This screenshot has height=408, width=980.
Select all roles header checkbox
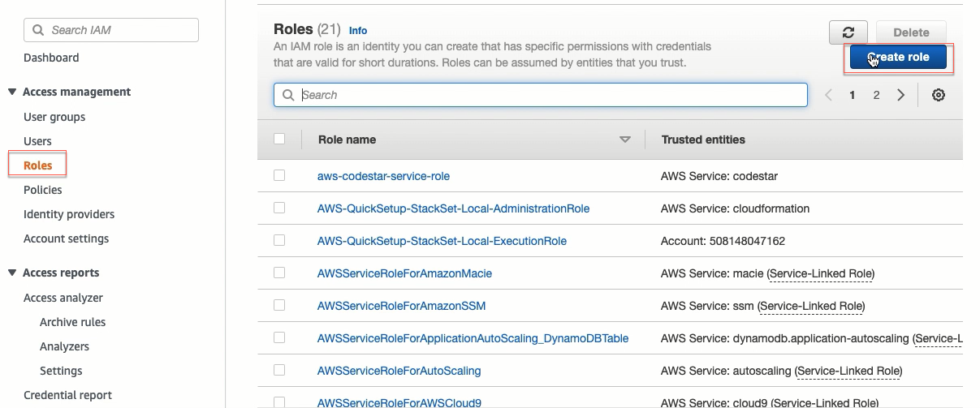279,139
